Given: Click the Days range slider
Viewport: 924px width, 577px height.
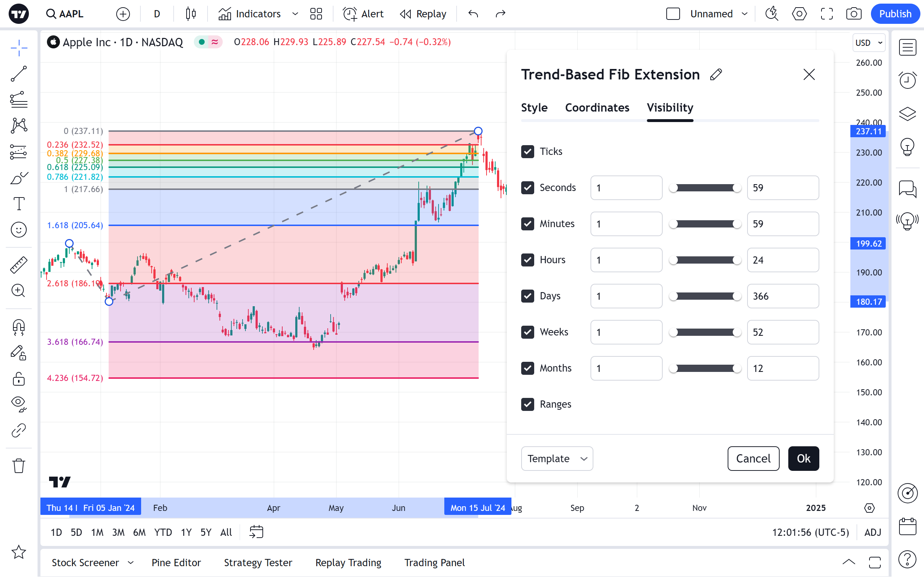Looking at the screenshot, I should tap(705, 296).
